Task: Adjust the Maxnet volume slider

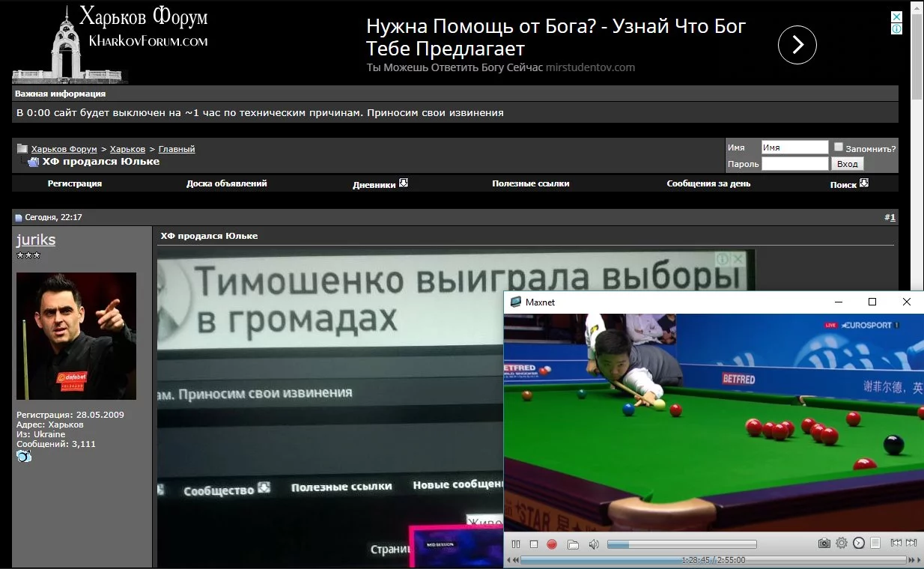Action: coord(682,544)
